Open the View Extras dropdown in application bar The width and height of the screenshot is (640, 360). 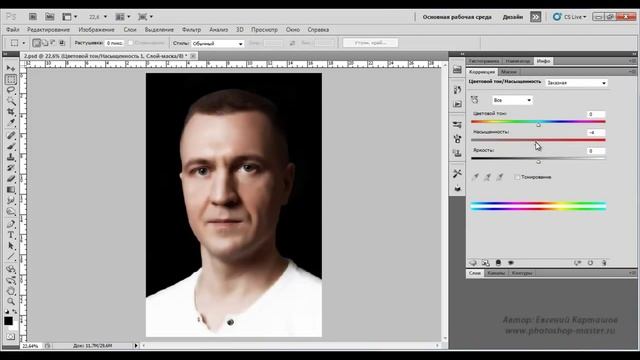point(69,17)
